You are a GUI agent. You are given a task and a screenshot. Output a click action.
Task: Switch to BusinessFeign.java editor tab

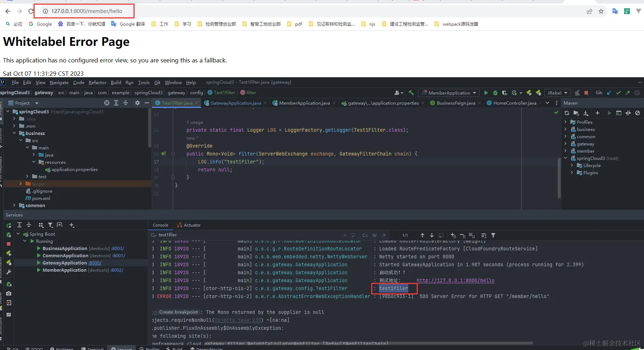(456, 103)
